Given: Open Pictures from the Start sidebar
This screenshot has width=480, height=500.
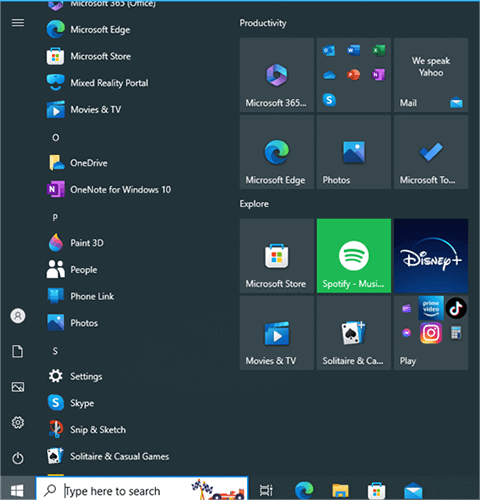Looking at the screenshot, I should (18, 387).
